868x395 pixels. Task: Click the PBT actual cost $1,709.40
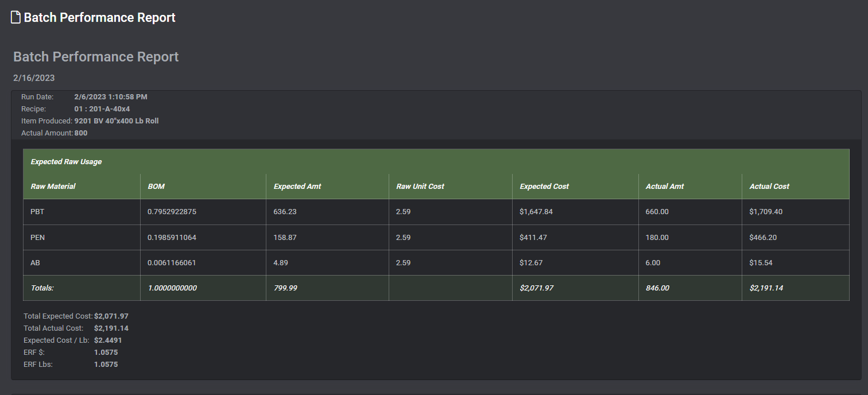pos(766,212)
